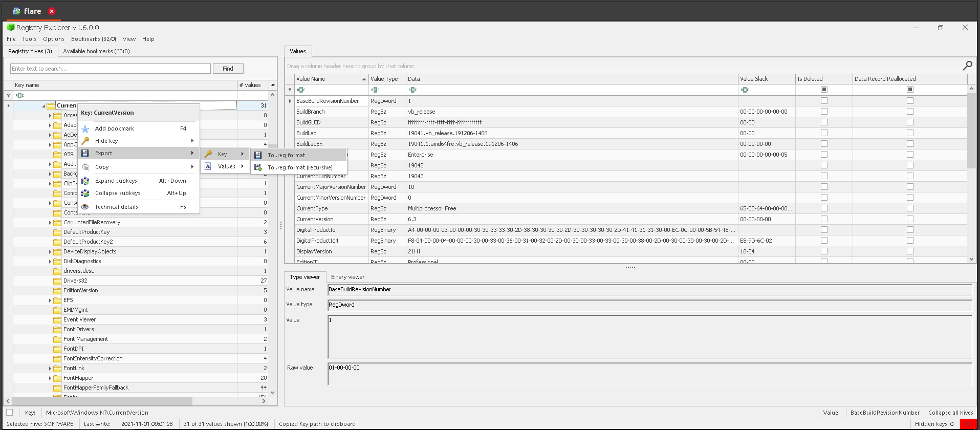Expand the FontLink tree node
The width and height of the screenshot is (980, 430).
pos(50,369)
